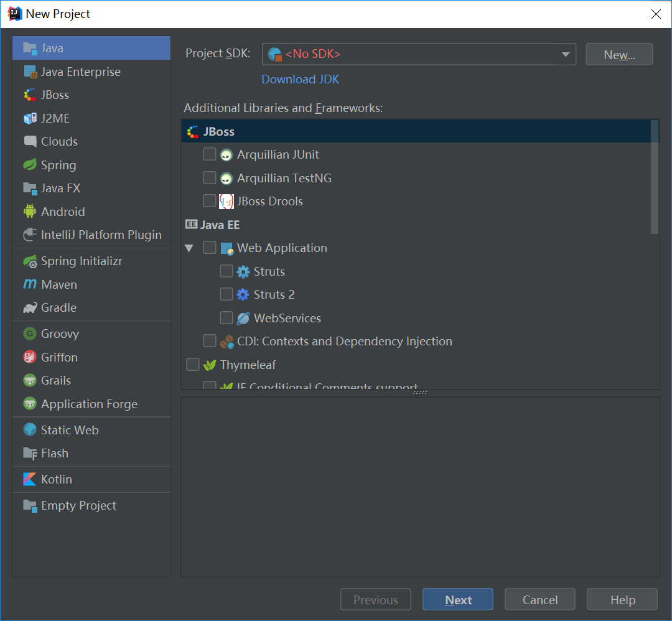
Task: Click the Download JDK link
Action: (300, 79)
